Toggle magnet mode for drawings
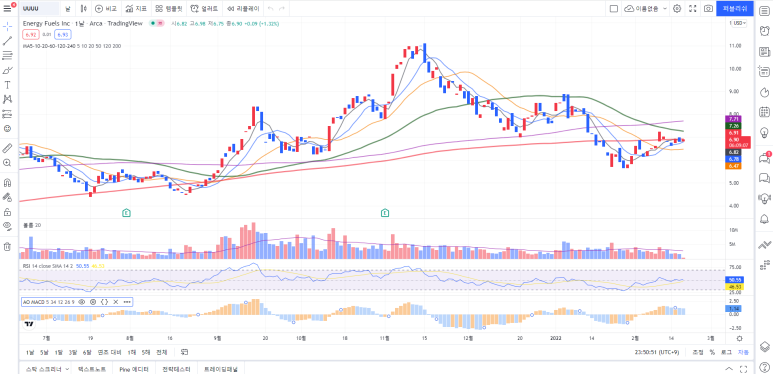 (x=7, y=182)
